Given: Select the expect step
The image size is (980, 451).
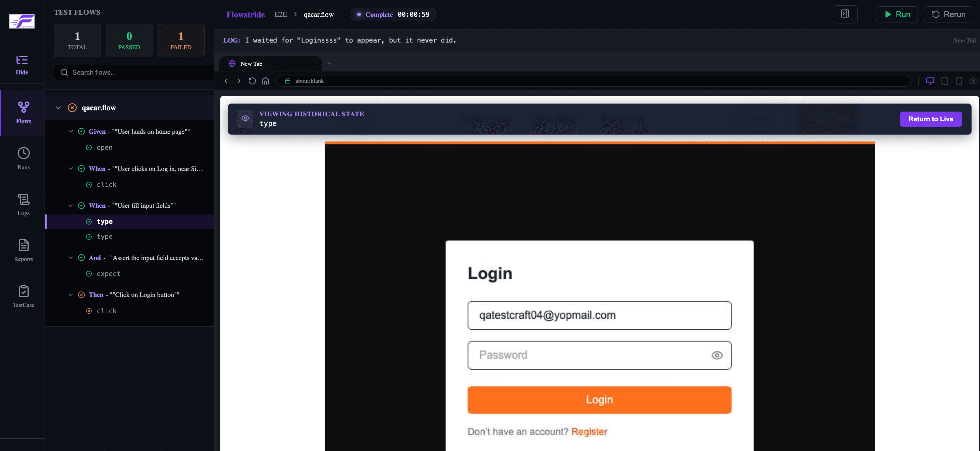Looking at the screenshot, I should 108,274.
